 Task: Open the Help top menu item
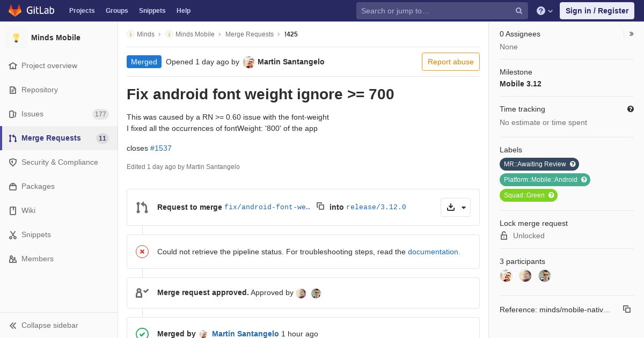[184, 11]
